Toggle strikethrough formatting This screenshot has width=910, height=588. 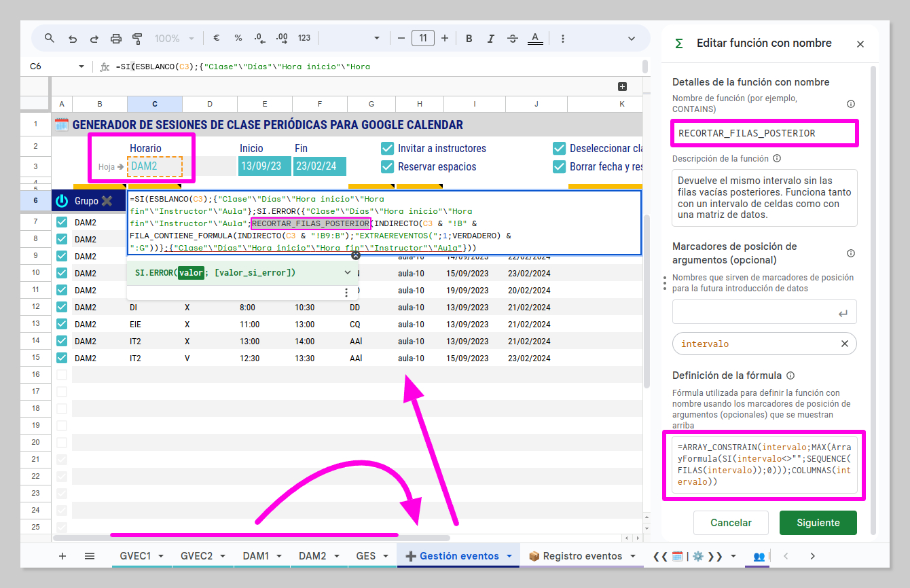click(513, 38)
